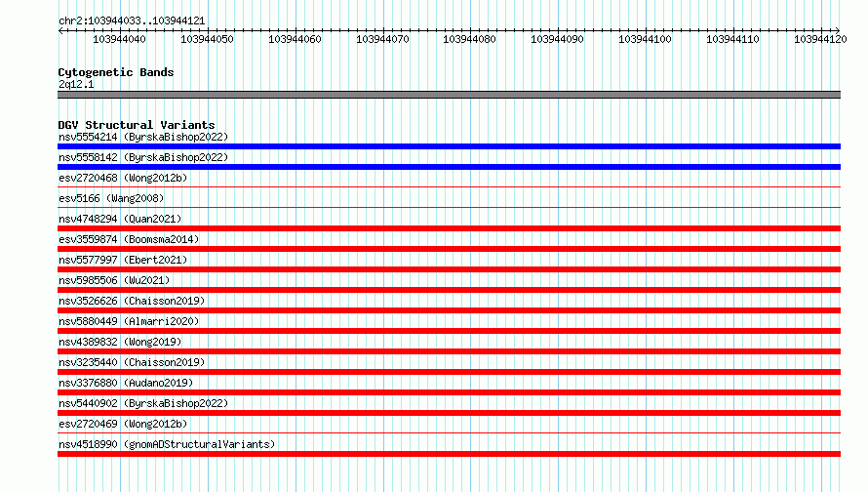Open variant esv5166 (Wang2008) label
Image resolution: width=868 pixels, height=492 pixels.
[x=111, y=198]
